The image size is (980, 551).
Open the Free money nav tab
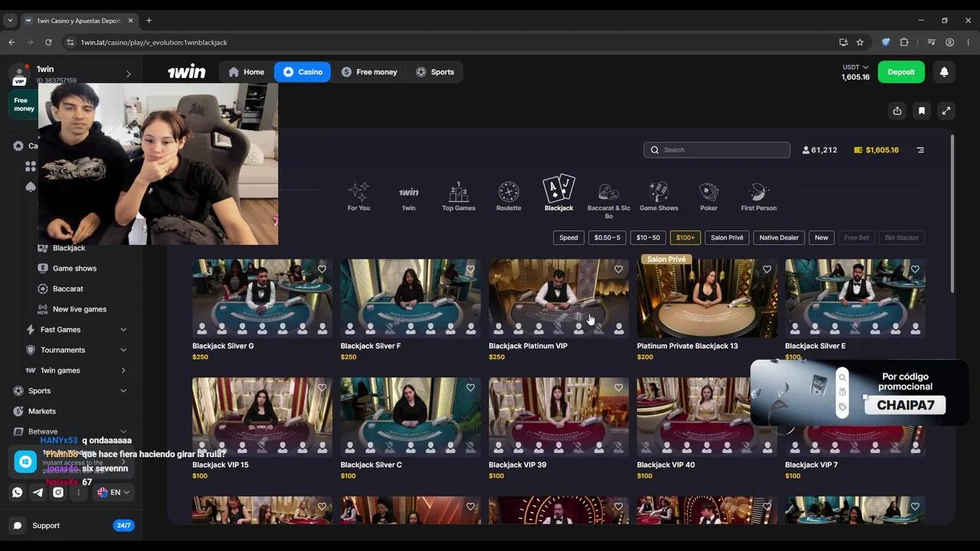pos(369,72)
